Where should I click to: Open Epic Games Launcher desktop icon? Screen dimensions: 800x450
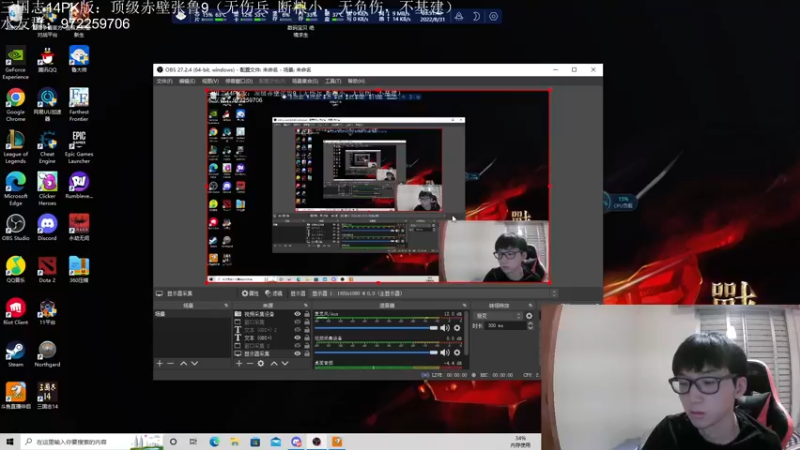click(x=79, y=147)
